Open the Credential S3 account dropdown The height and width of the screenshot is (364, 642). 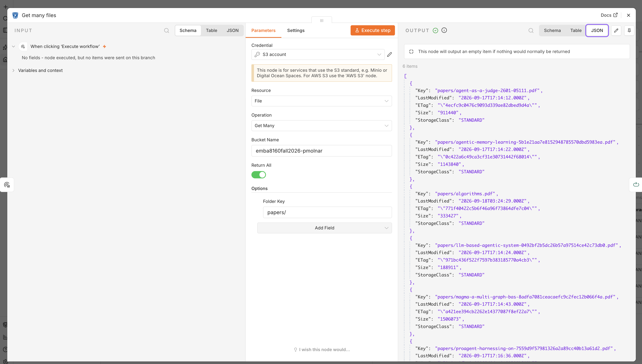tap(318, 54)
